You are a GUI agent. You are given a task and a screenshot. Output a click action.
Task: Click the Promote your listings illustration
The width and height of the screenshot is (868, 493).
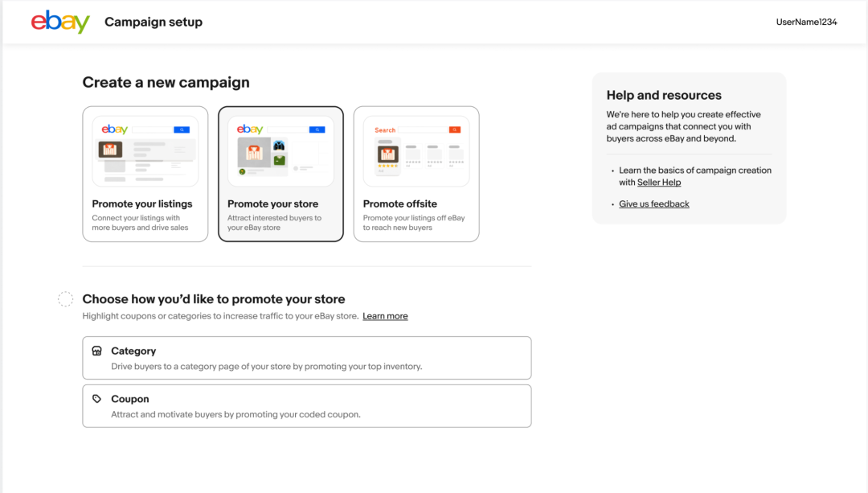click(145, 150)
